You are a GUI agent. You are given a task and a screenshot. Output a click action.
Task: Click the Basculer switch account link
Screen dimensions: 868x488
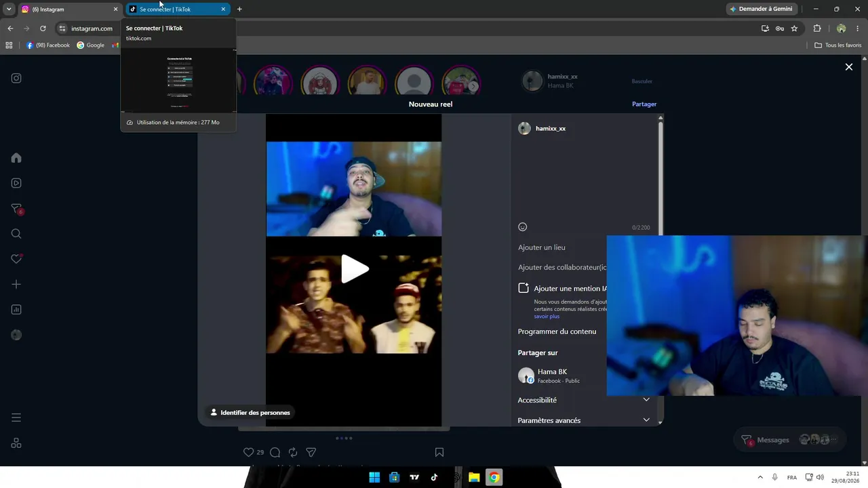tap(642, 81)
